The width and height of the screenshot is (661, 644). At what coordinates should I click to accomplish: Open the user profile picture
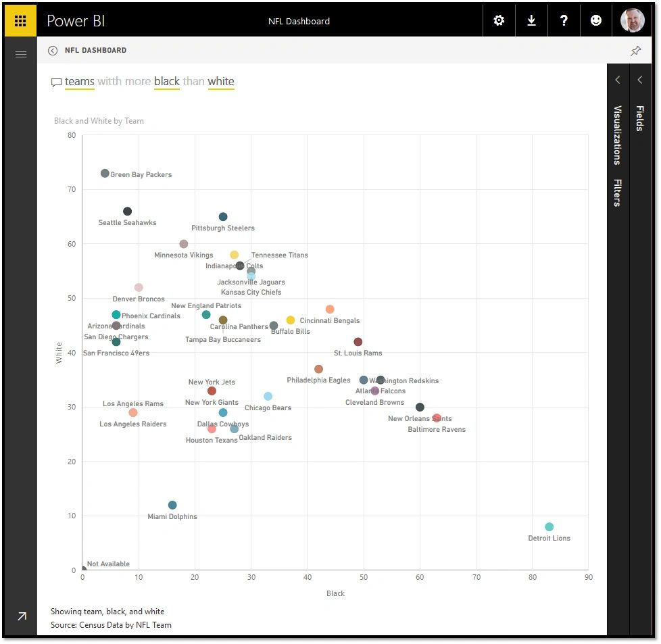632,20
